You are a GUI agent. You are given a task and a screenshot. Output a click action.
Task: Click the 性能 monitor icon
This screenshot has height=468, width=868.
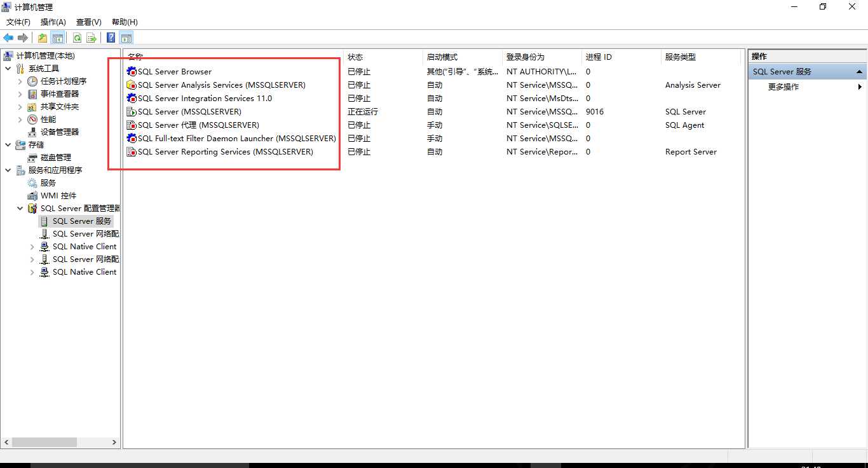click(x=32, y=120)
